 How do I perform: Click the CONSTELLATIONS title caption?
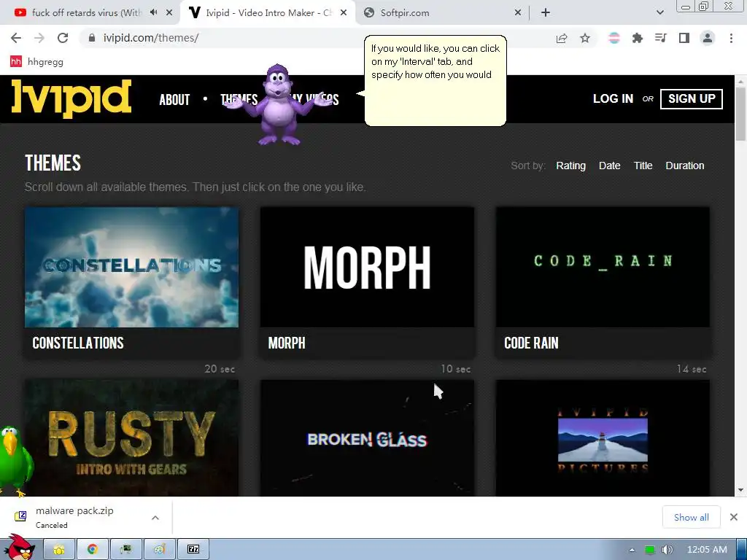click(77, 343)
